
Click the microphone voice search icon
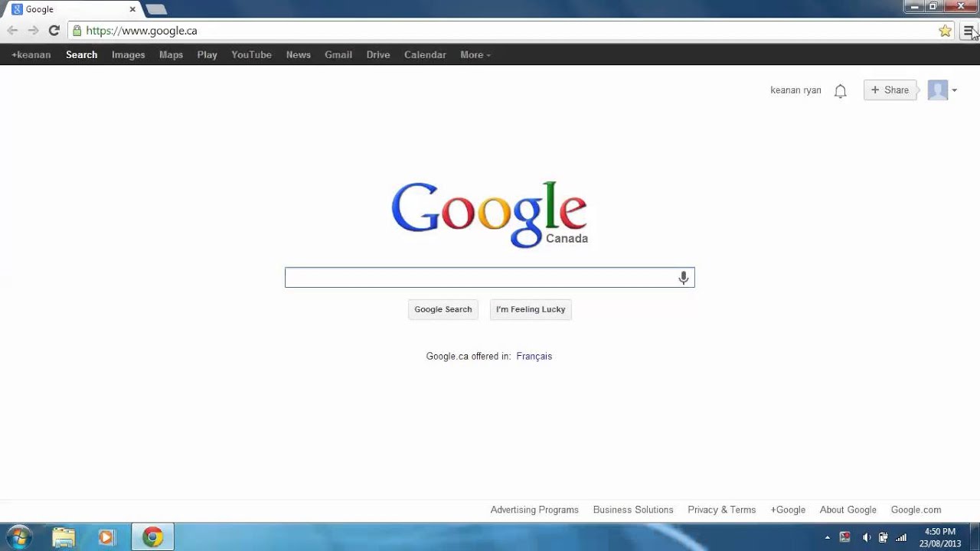pos(684,278)
